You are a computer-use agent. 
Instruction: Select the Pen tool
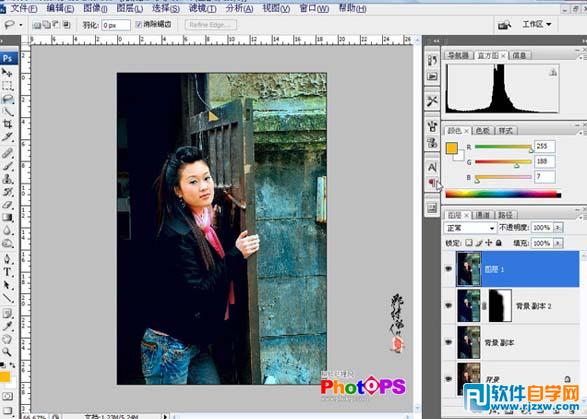pos(7,259)
